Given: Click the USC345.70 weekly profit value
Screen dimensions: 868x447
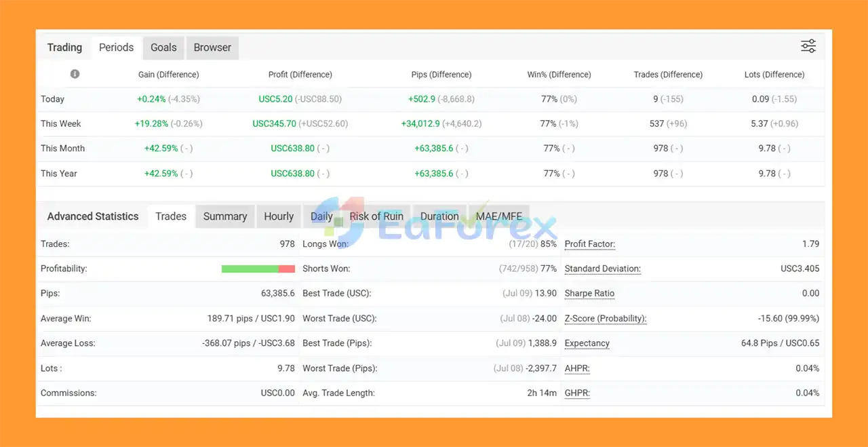Looking at the screenshot, I should pyautogui.click(x=275, y=123).
